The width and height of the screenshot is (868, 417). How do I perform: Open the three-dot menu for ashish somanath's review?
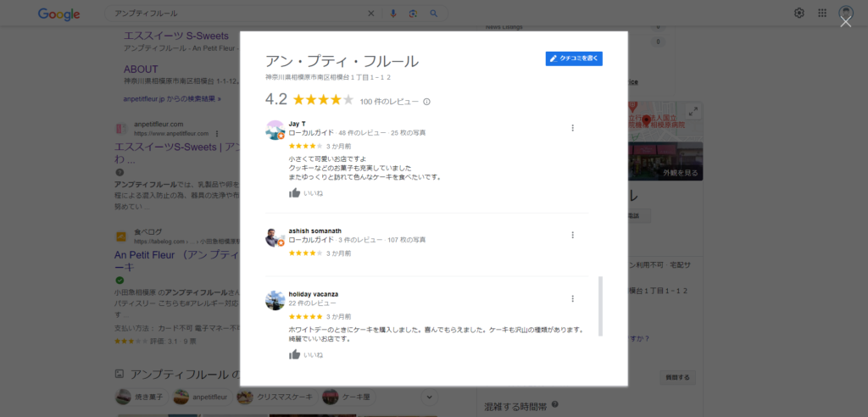click(572, 235)
